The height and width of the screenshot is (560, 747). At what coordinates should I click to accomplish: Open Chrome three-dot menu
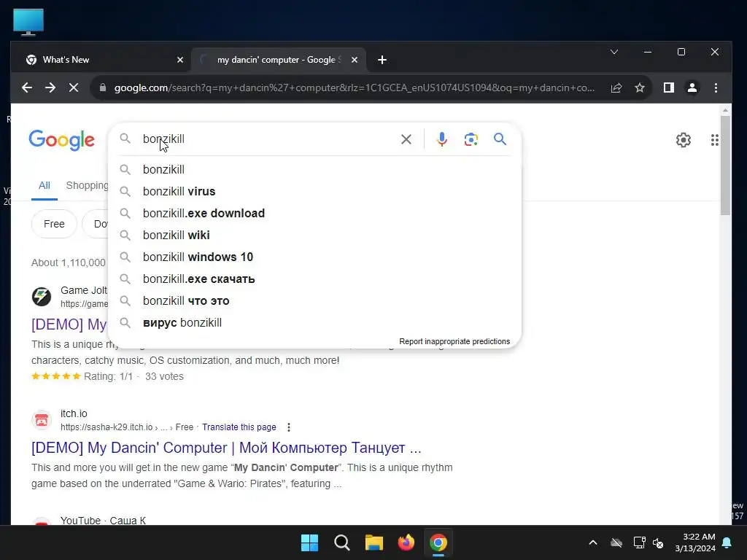click(x=716, y=87)
